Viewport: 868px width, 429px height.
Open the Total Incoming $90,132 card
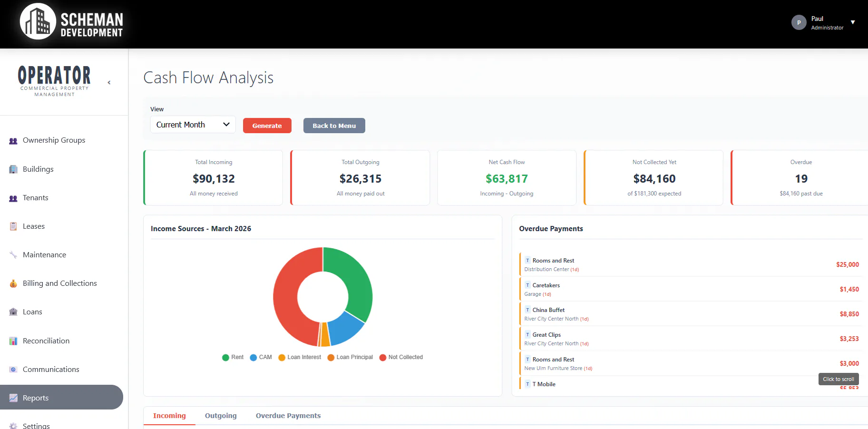coord(214,178)
